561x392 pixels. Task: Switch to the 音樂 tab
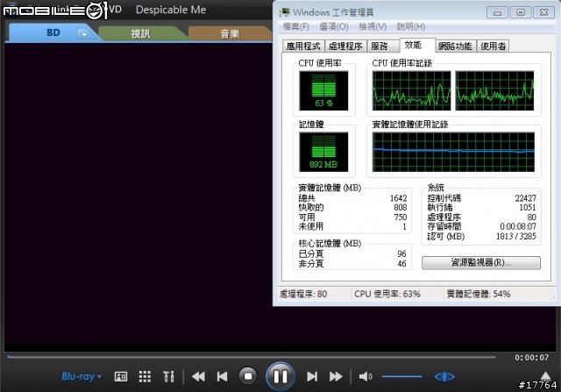pos(230,34)
